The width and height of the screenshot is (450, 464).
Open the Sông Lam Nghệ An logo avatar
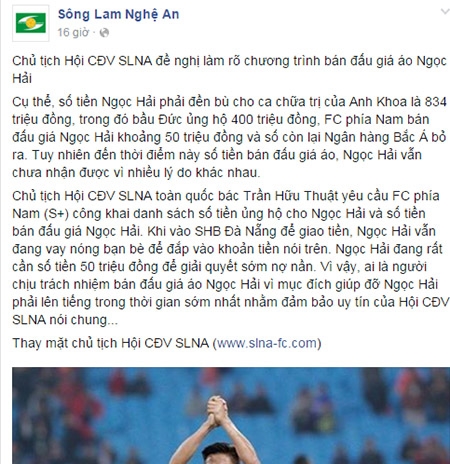(x=31, y=23)
